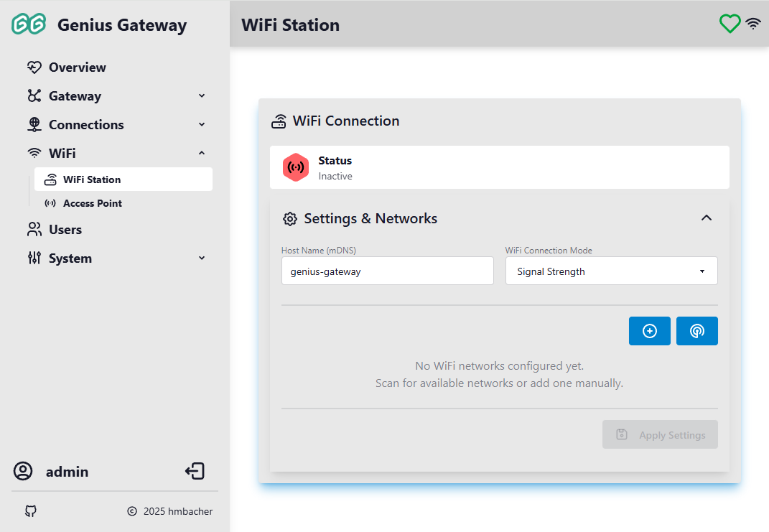The width and height of the screenshot is (769, 532).
Task: Collapse the Settings & Networks panel
Action: 706,218
